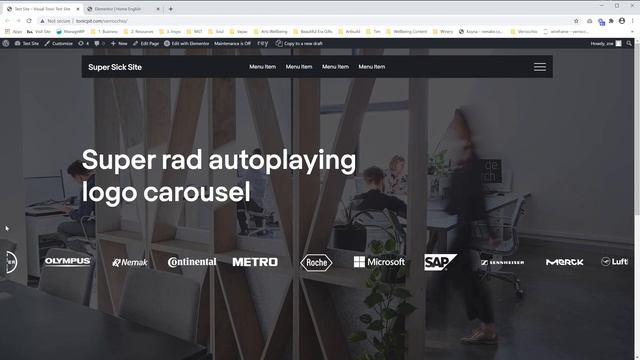Image resolution: width=640 pixels, height=360 pixels.
Task: Click the Sennheiser logo in carousel
Action: [x=502, y=262]
